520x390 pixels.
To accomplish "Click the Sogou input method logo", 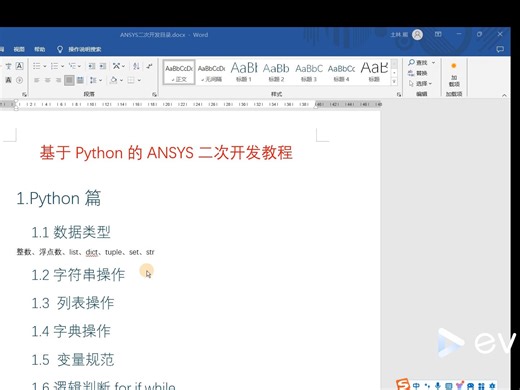I will [403, 385].
